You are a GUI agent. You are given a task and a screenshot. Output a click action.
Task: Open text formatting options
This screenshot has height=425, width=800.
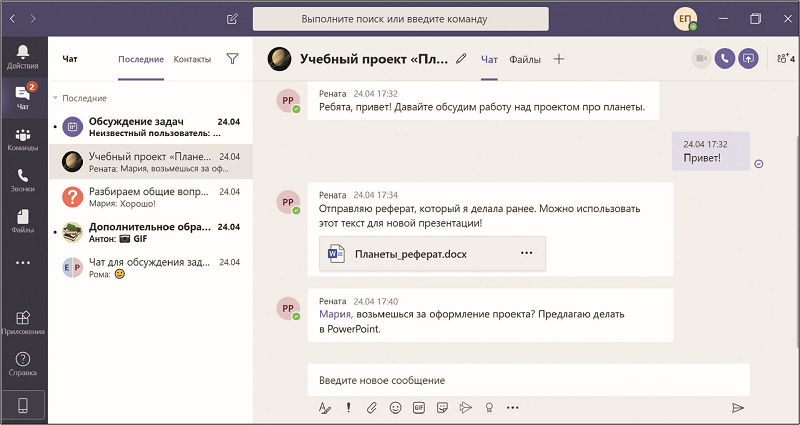pyautogui.click(x=324, y=408)
